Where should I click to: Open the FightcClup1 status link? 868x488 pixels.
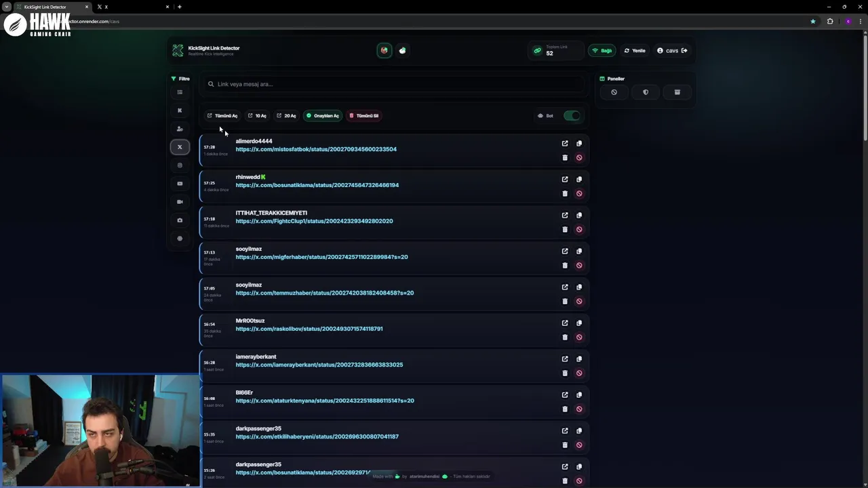coord(315,221)
